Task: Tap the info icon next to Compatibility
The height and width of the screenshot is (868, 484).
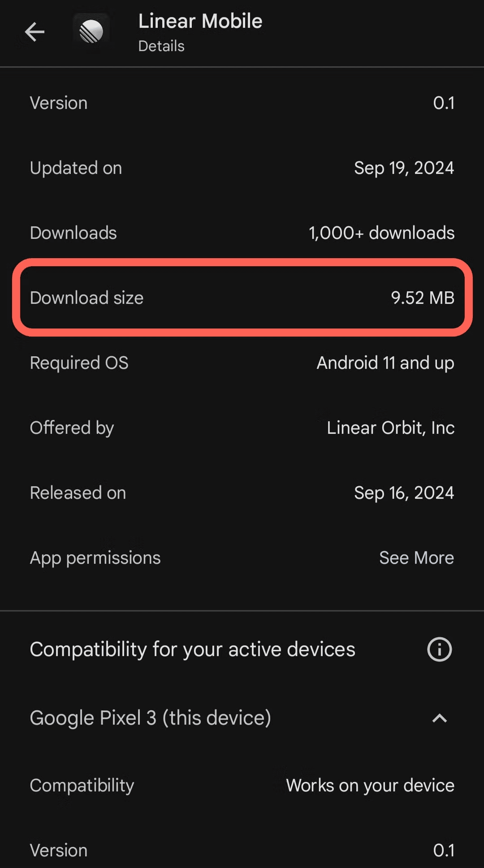Action: tap(439, 649)
